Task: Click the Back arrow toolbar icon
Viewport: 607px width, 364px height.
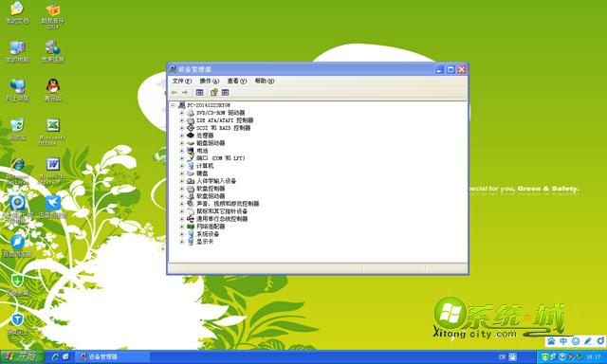Action: tap(175, 93)
